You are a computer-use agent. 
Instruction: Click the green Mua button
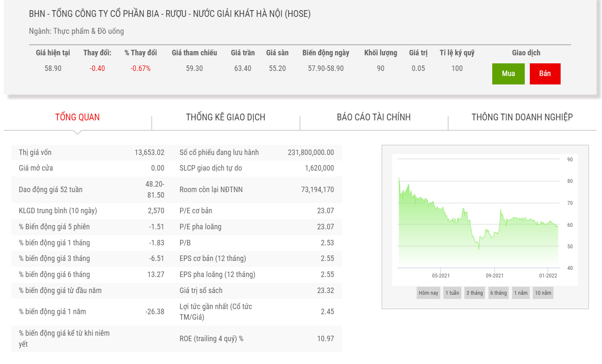coord(508,74)
